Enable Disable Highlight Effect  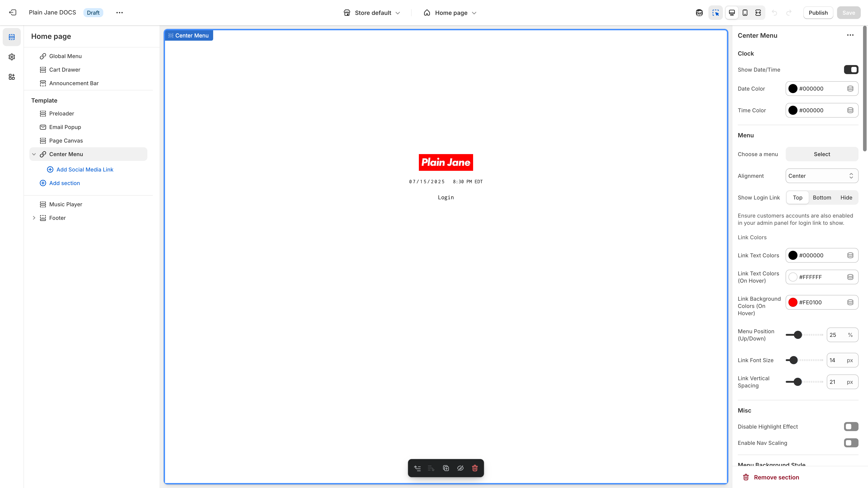(x=851, y=427)
